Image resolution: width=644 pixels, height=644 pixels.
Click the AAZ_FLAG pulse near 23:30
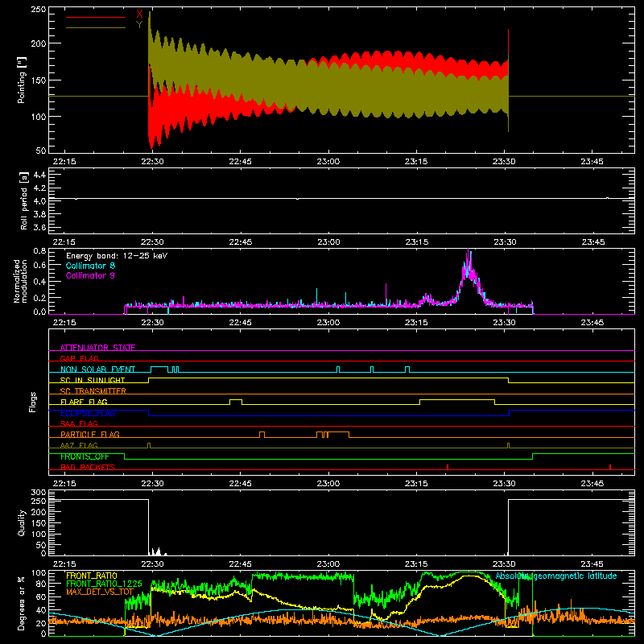pos(509,446)
